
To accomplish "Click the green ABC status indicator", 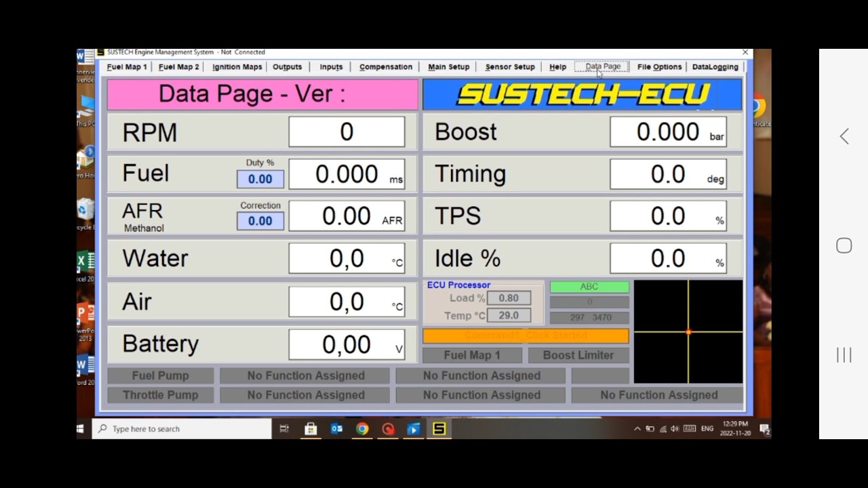I will (589, 287).
